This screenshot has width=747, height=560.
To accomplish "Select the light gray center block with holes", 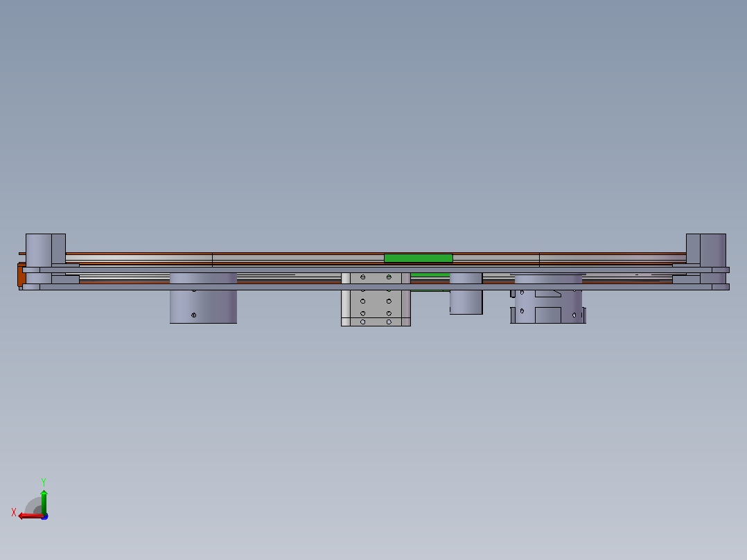I will click(x=376, y=299).
